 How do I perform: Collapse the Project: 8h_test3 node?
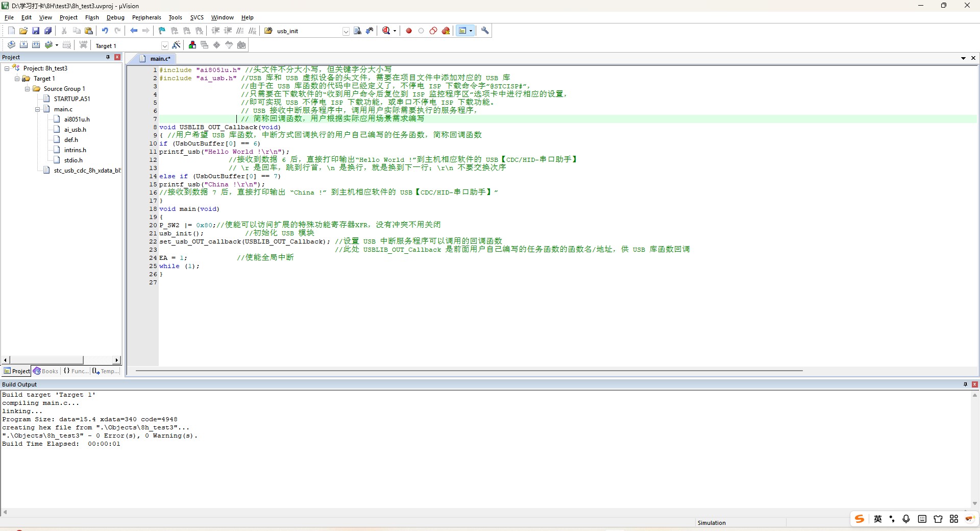tap(7, 68)
